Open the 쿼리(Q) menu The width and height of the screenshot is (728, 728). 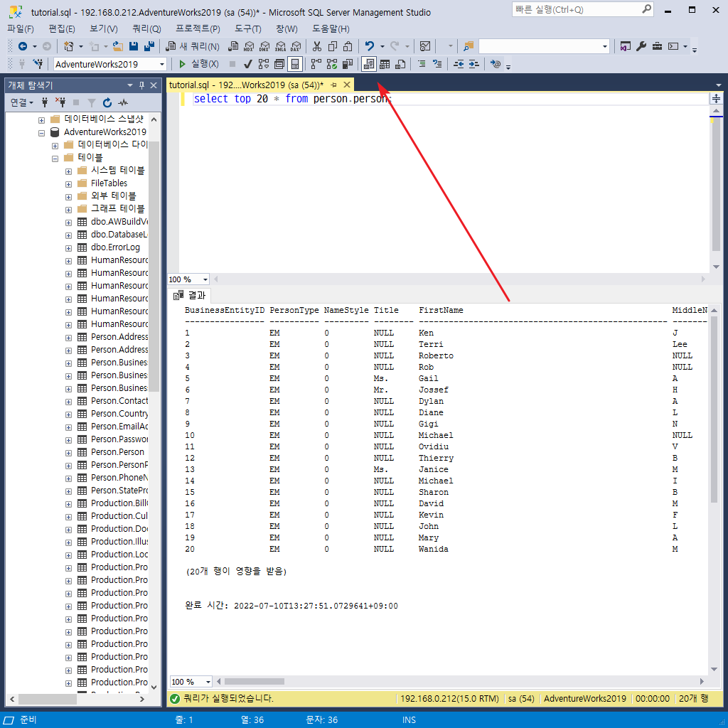point(146,28)
